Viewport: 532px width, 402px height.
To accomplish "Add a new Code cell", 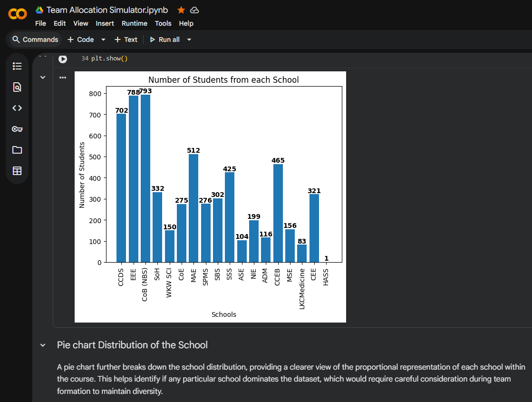I will (x=80, y=39).
